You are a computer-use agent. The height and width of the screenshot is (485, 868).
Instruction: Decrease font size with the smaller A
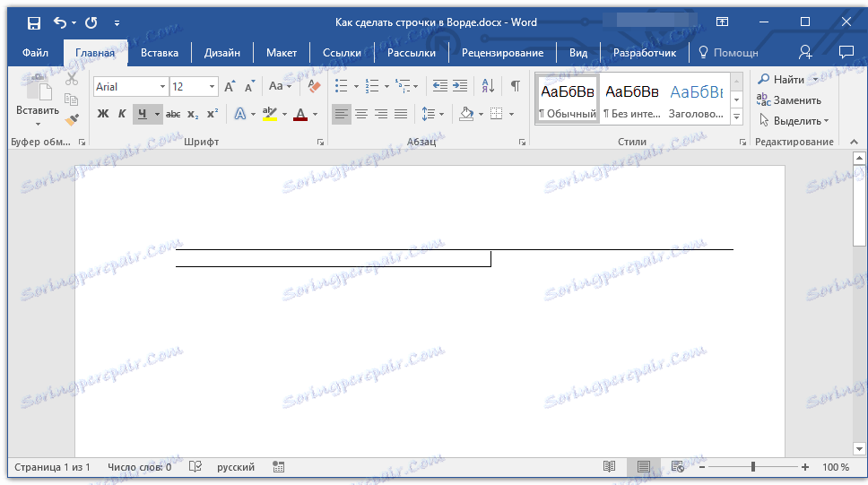(249, 86)
